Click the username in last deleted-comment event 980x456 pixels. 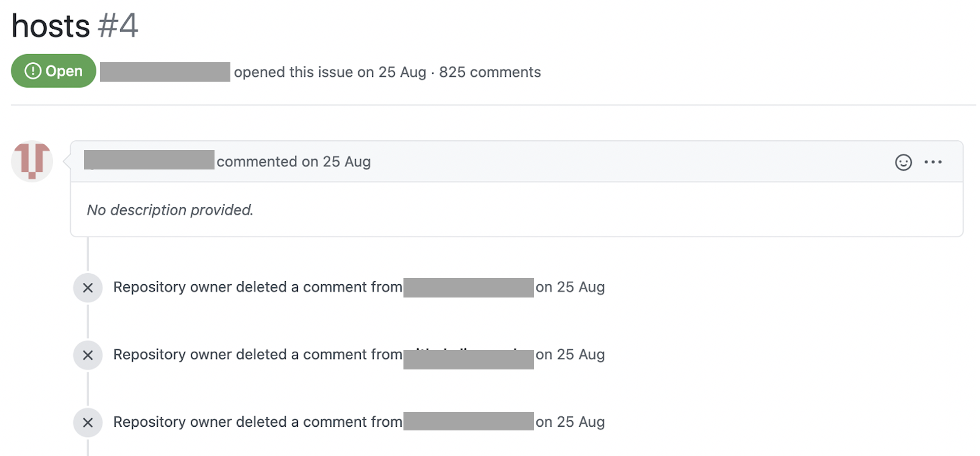tap(468, 422)
